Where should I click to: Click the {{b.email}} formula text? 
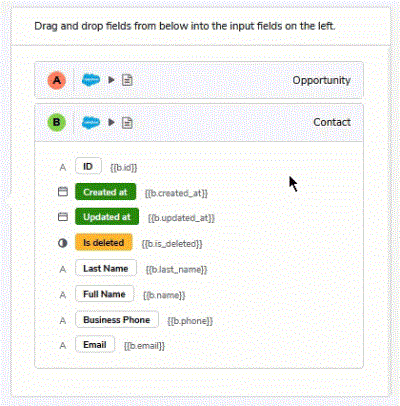pos(144,346)
